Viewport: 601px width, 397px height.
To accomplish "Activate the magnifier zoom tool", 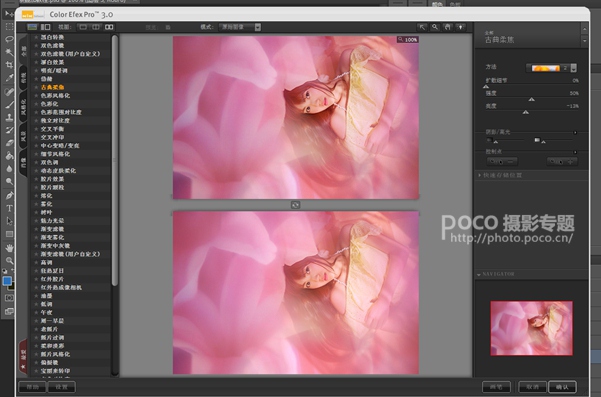I will (435, 27).
